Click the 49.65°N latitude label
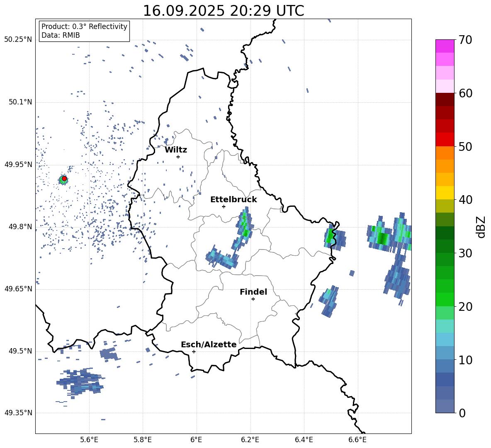This screenshot has width=491, height=448. coord(18,288)
